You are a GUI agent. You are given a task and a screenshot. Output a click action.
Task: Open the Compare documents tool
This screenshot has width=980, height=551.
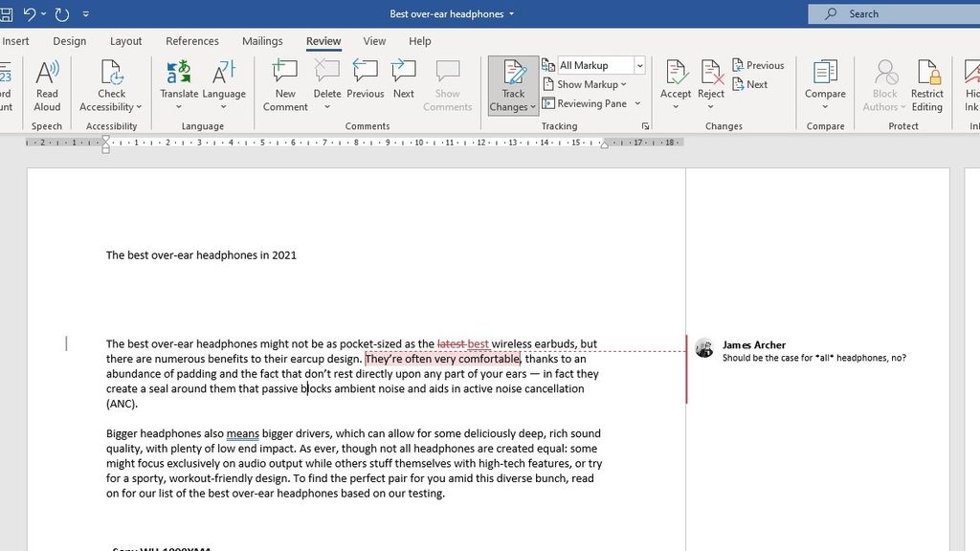pyautogui.click(x=824, y=84)
